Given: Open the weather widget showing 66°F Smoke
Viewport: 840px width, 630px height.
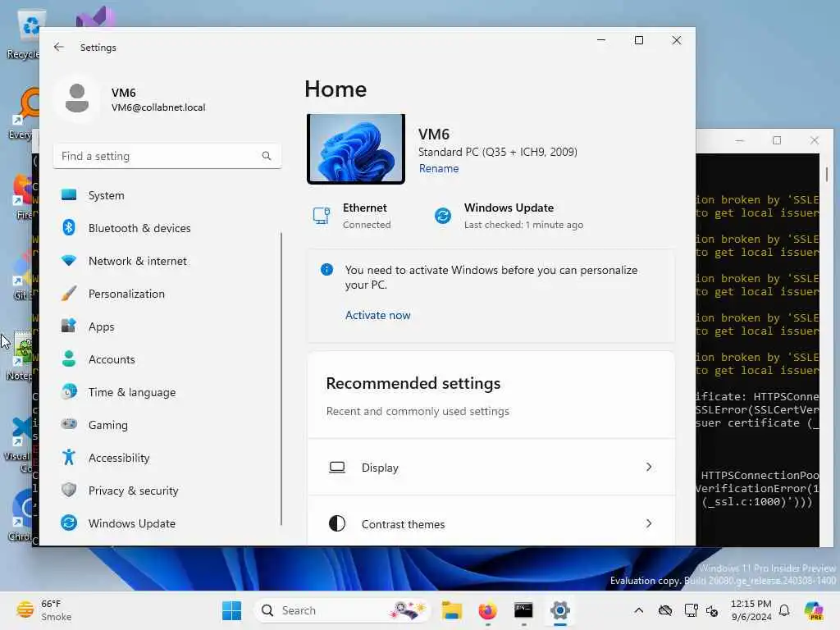Looking at the screenshot, I should (44, 610).
